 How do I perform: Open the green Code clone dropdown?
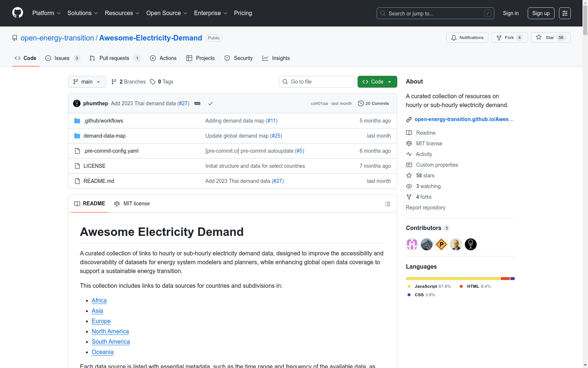coord(377,82)
